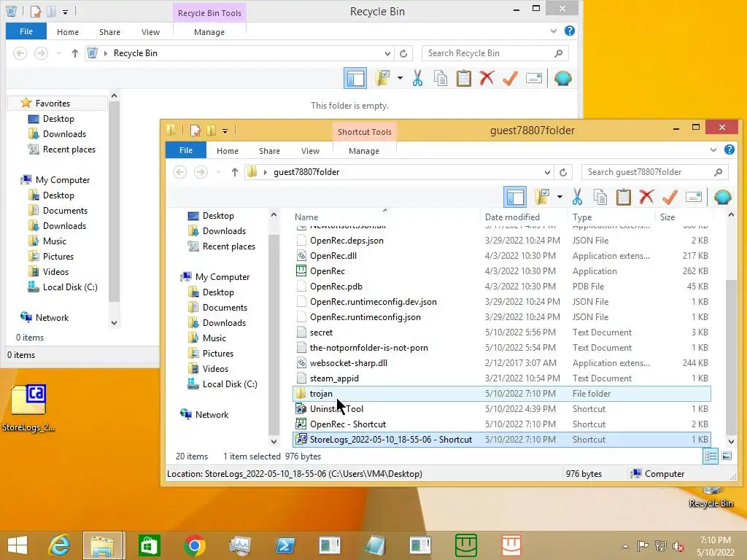Click Refresh button in guest78807folder address bar
Viewport: 747px width, 560px height.
coord(563,172)
